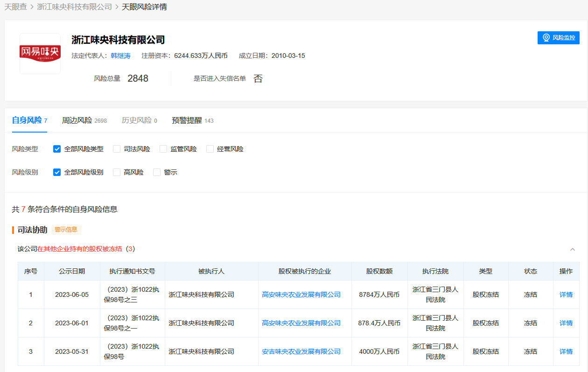This screenshot has width=588, height=372.
Task: Click the 司法协助 section heading
Action: point(33,230)
